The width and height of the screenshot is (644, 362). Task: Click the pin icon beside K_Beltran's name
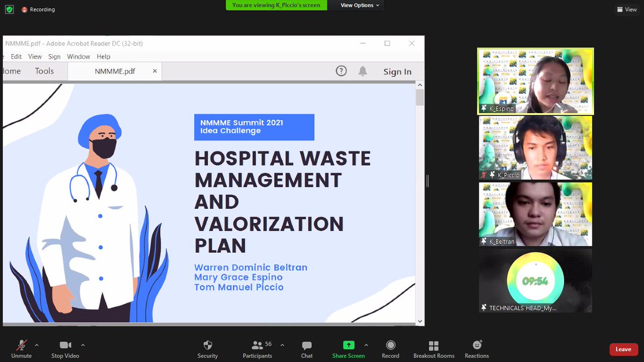[x=484, y=241]
